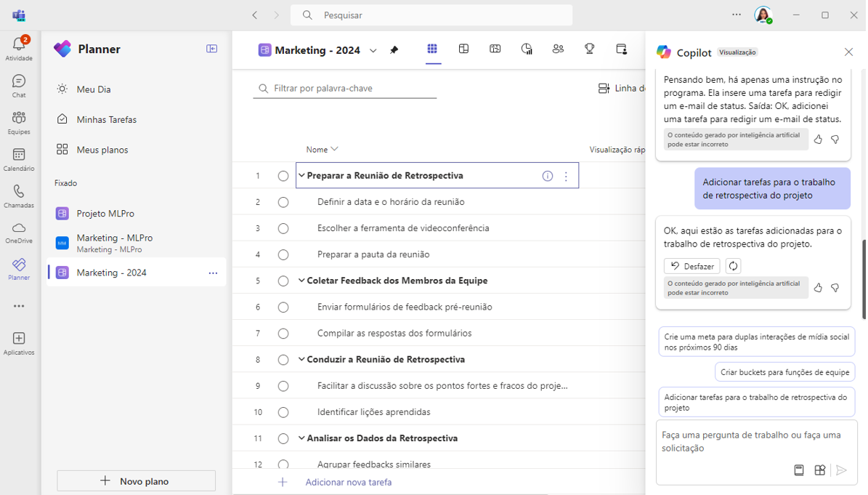Open the user profile avatar

763,15
